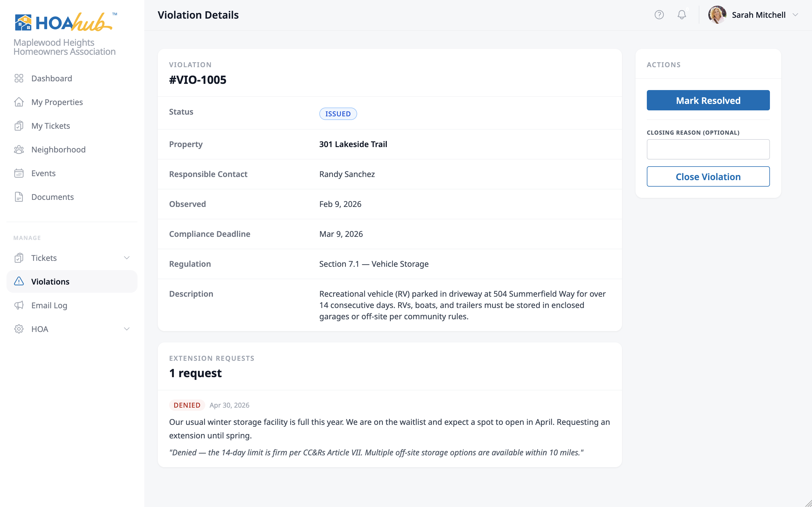Click the Dashboard grid icon
This screenshot has height=507, width=812.
(19, 78)
